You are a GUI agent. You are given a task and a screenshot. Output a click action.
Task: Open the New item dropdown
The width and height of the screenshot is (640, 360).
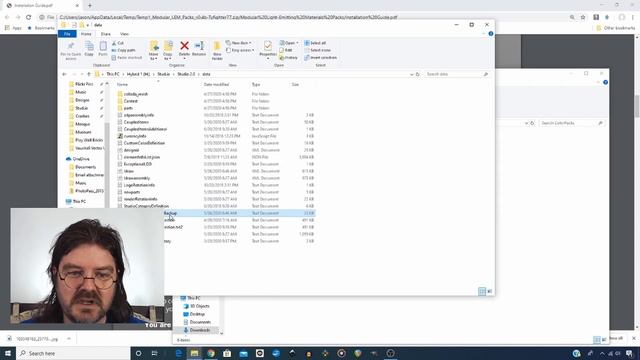(x=239, y=43)
